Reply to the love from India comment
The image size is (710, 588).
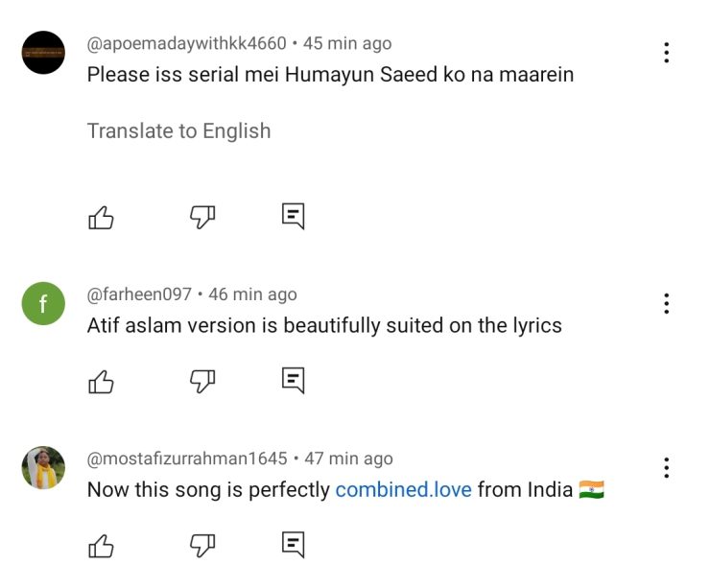coord(293,545)
